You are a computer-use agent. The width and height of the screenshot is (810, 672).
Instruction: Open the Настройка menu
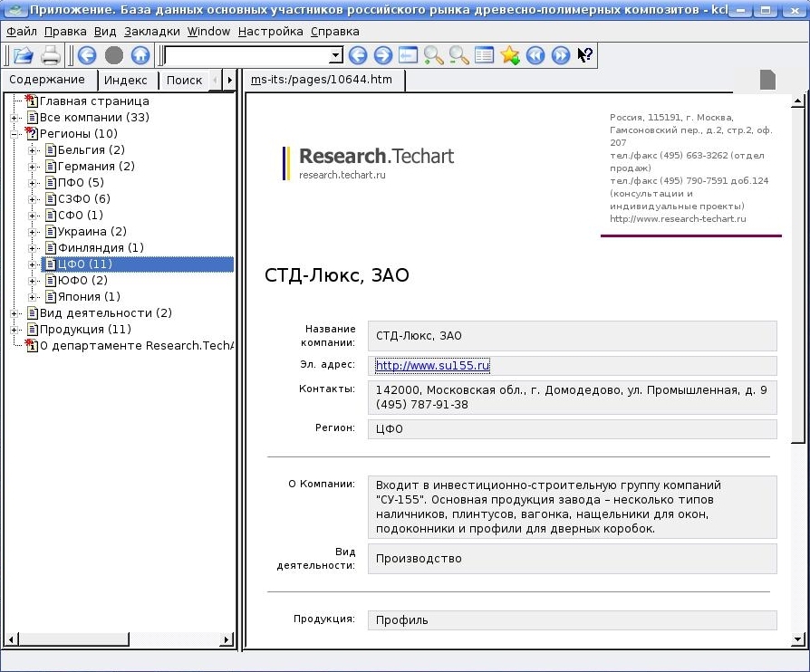coord(271,32)
